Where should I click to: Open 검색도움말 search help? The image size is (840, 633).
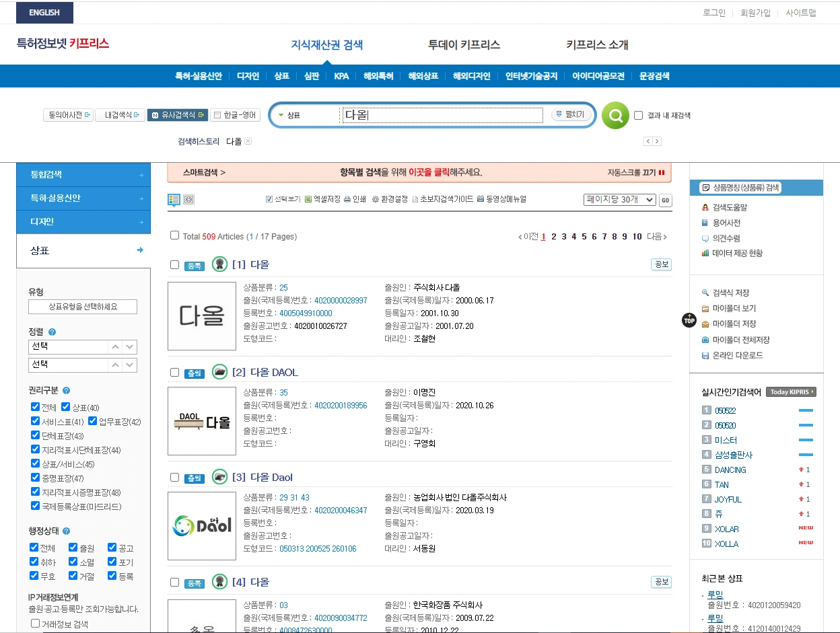tap(724, 207)
